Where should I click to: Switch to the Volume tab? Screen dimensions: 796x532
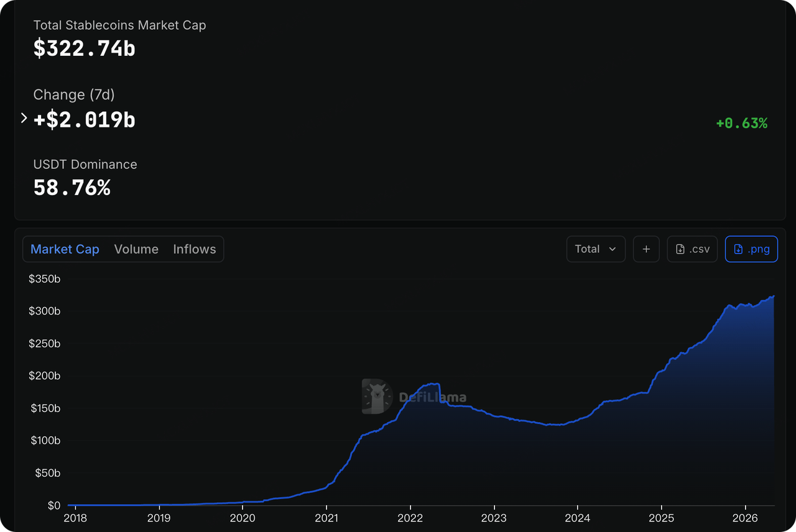[136, 249]
